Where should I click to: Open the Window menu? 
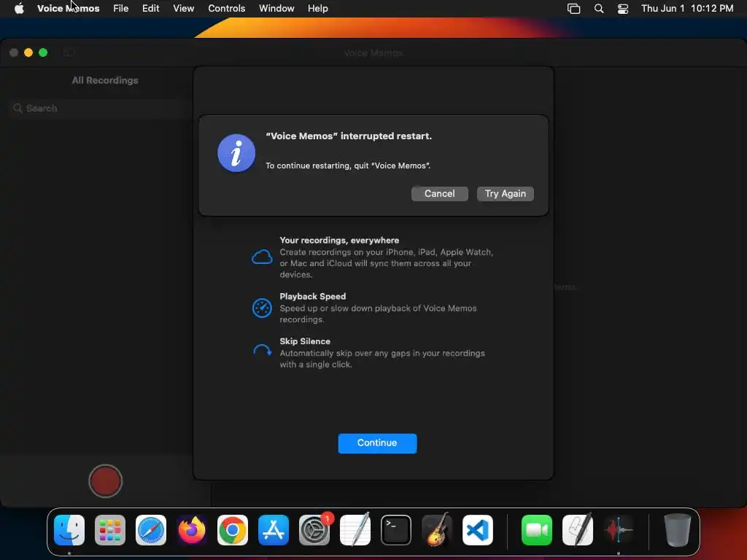[276, 8]
